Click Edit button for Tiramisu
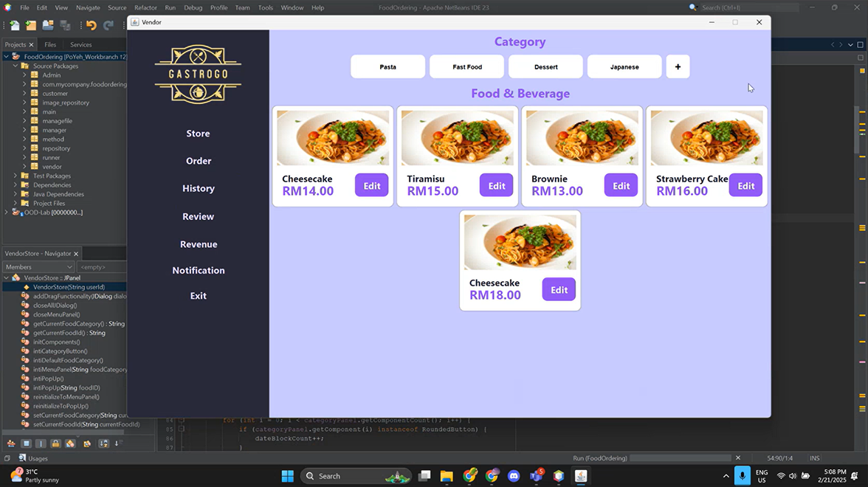Screen dimensions: 868x487 tap(496, 185)
